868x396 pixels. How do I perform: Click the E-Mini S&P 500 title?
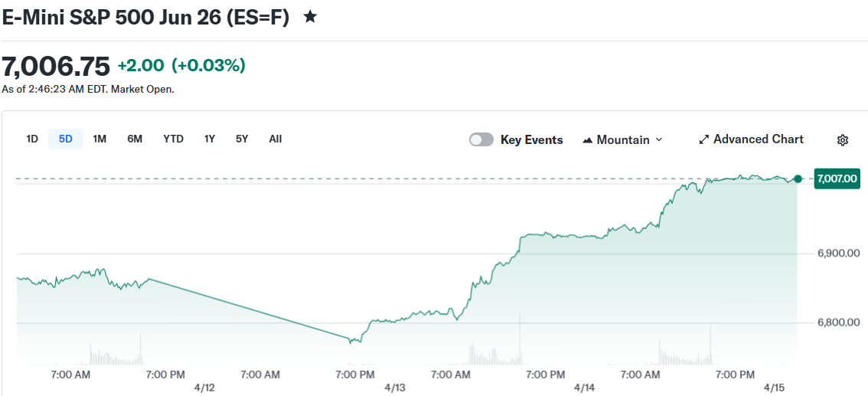click(x=145, y=17)
